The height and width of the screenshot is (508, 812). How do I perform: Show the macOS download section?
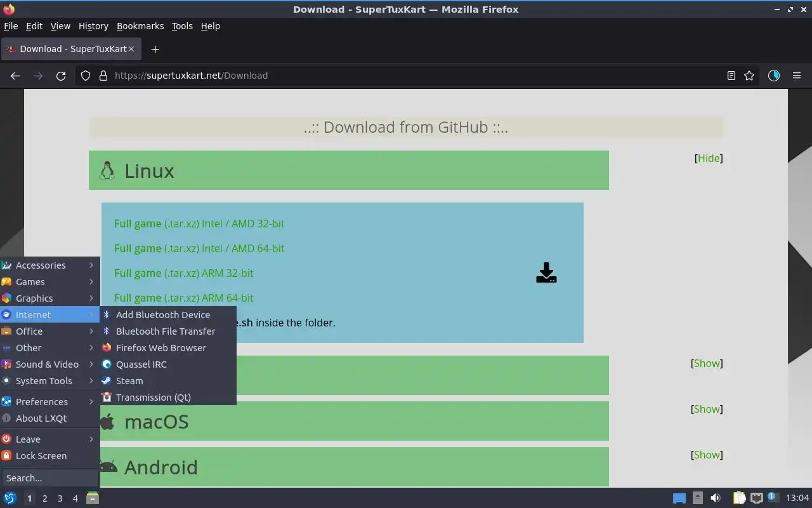click(x=707, y=409)
